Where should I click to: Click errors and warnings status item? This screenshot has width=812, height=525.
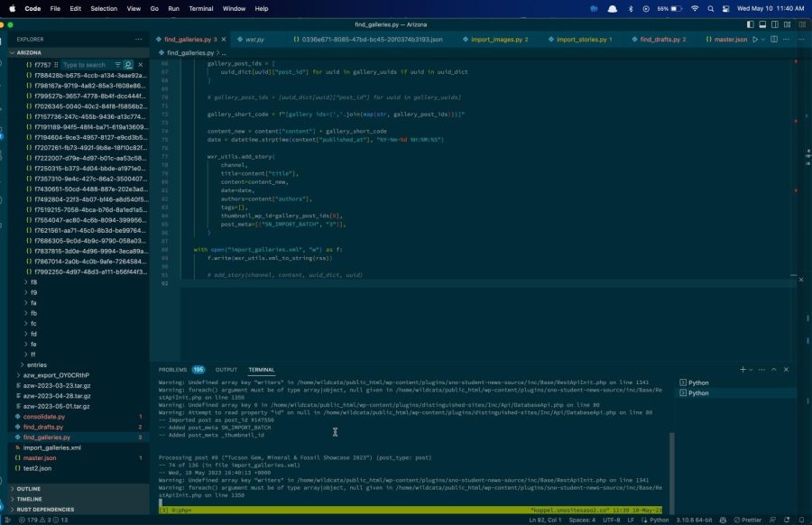click(43, 520)
